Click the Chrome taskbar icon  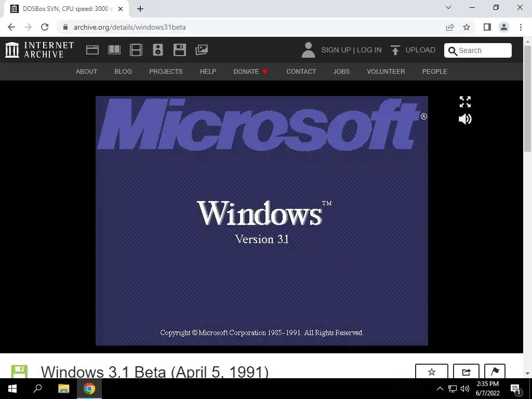tap(89, 389)
